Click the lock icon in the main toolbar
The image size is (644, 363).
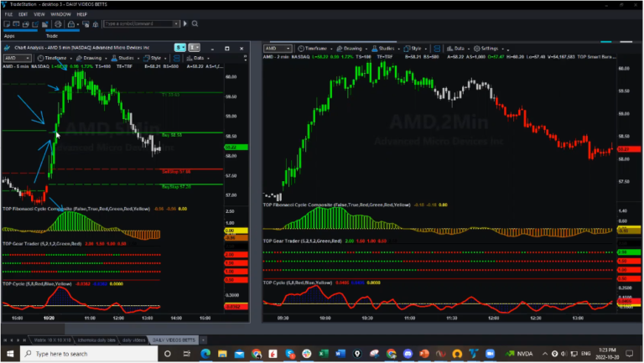tap(71, 24)
